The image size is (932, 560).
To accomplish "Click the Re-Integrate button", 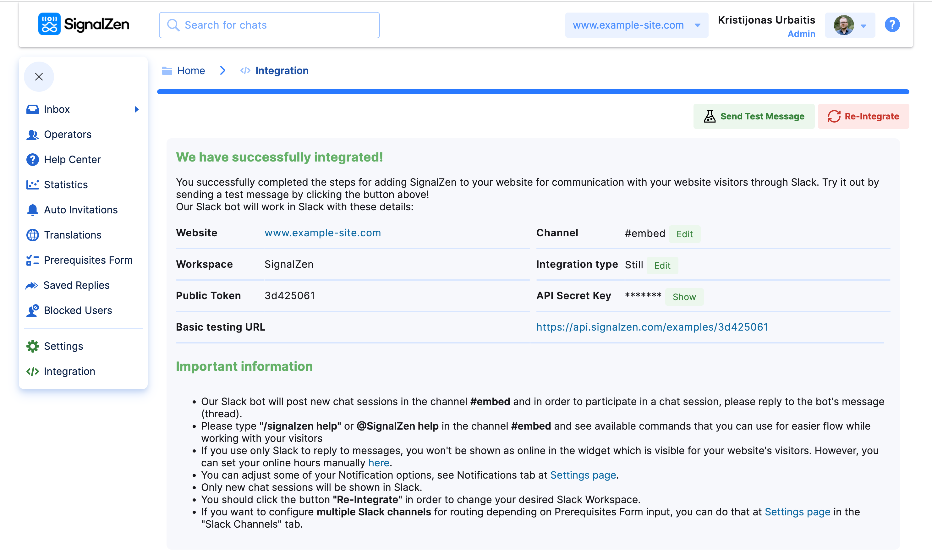I will click(863, 116).
